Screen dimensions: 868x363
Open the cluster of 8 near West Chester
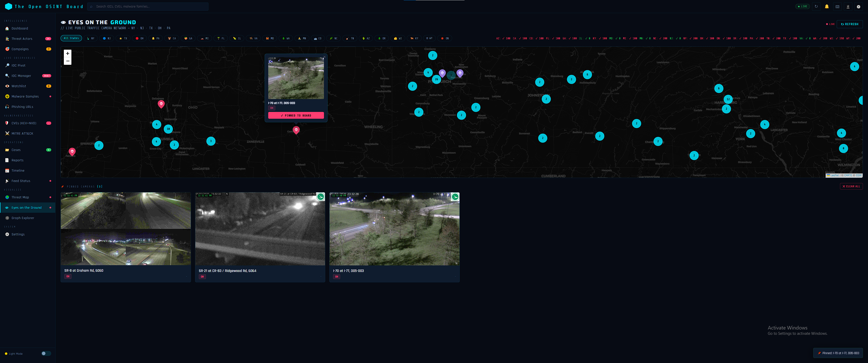844,148
